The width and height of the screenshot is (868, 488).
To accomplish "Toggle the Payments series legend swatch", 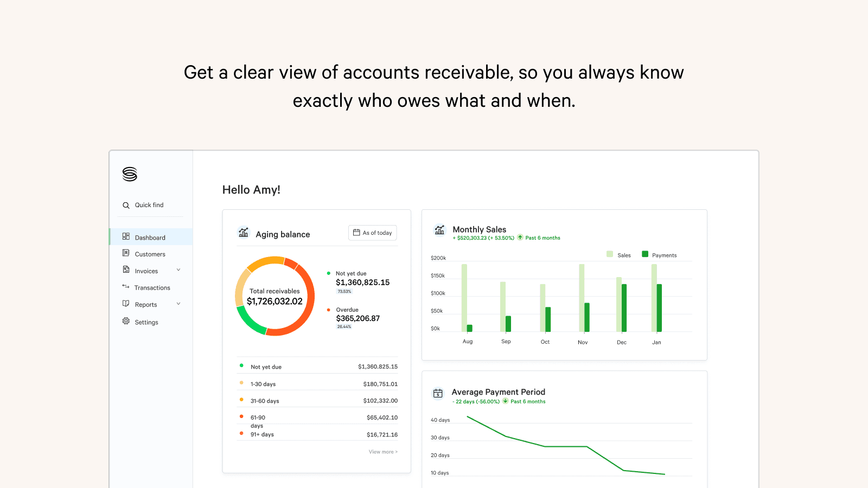I will [x=644, y=253].
